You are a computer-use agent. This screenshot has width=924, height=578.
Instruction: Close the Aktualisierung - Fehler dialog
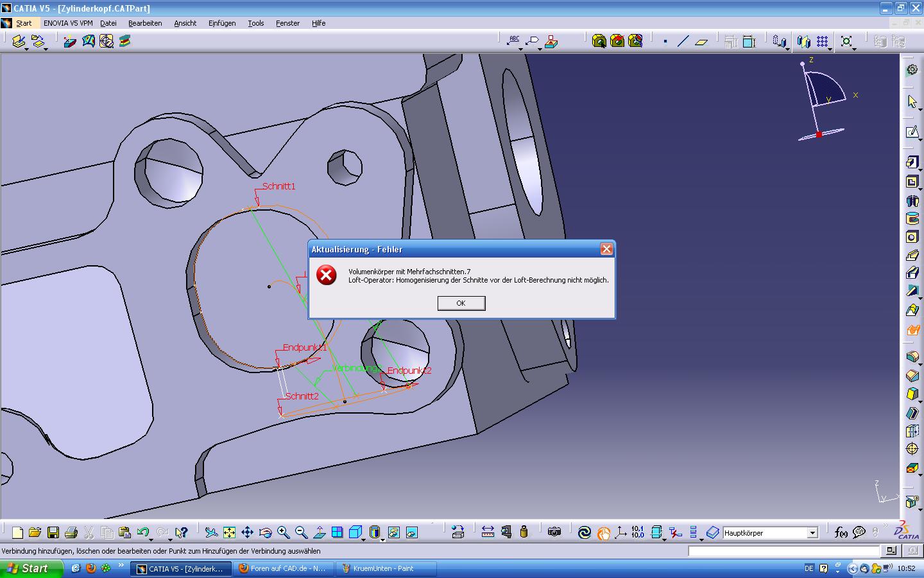tap(606, 249)
